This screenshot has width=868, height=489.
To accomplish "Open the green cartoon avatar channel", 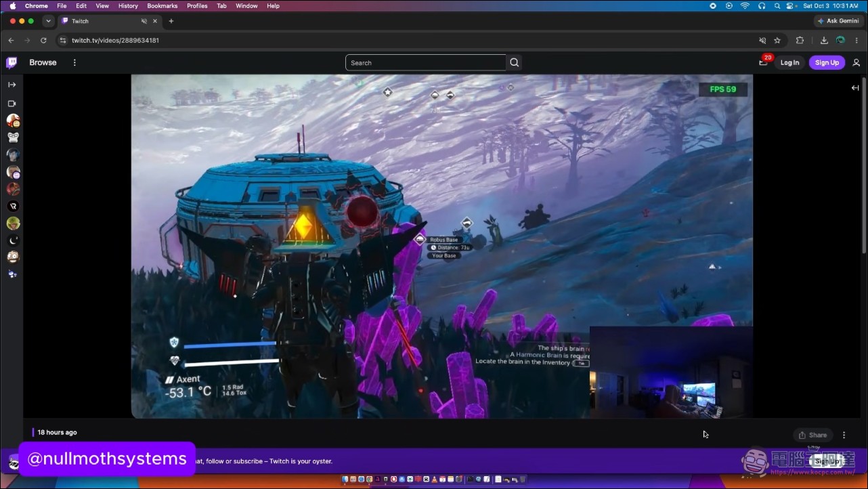I will click(x=13, y=223).
